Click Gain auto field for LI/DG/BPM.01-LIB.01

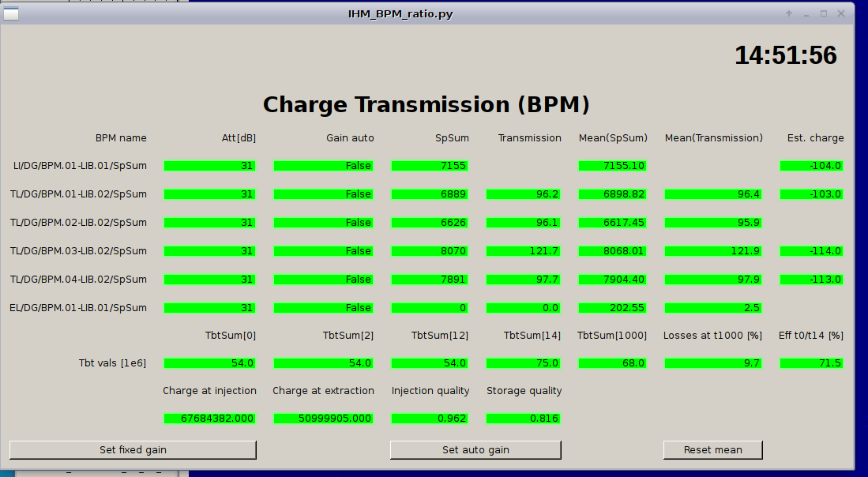click(x=323, y=166)
